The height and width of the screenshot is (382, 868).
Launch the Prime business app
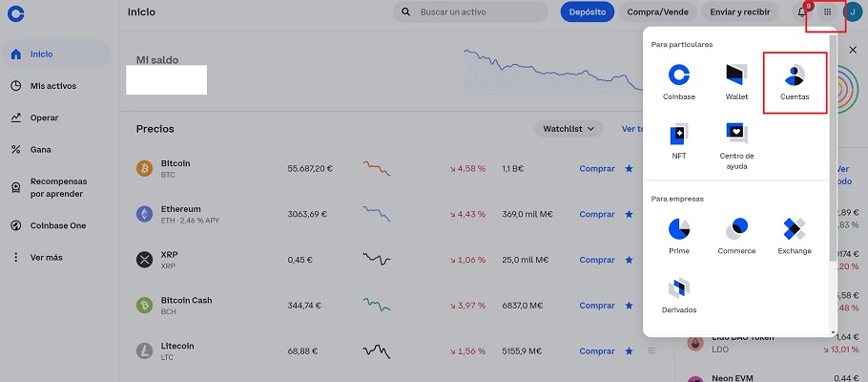coord(679,230)
